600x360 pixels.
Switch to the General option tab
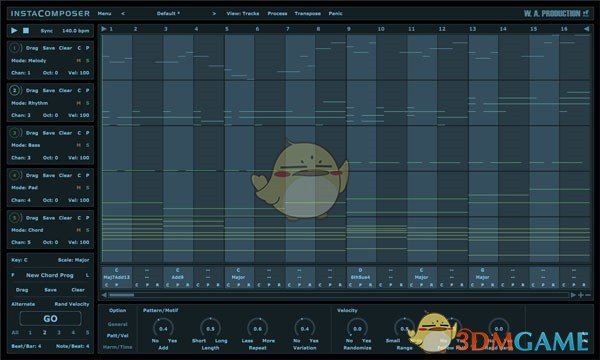pos(117,324)
